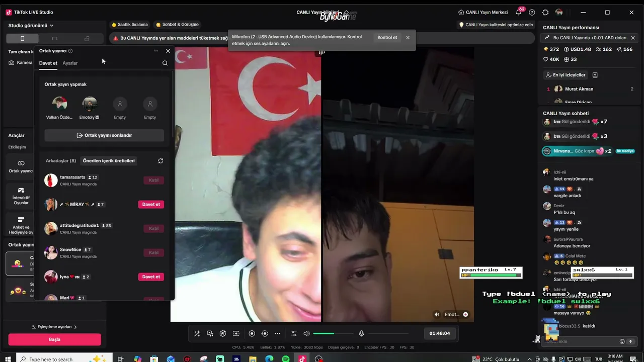Click the plus icon beside Emot... label
644x362 pixels.
465,314
